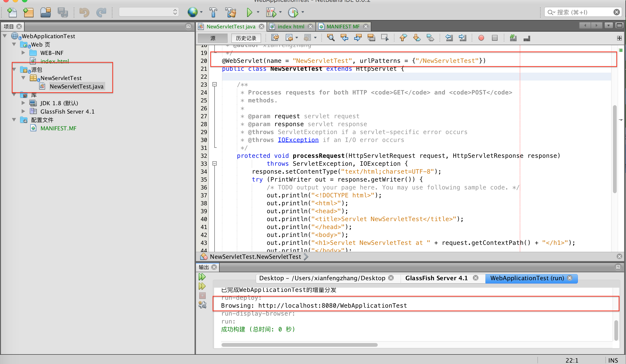The height and width of the screenshot is (364, 626).
Task: Select GlassFish Server 4.1 output tab
Action: click(x=436, y=278)
